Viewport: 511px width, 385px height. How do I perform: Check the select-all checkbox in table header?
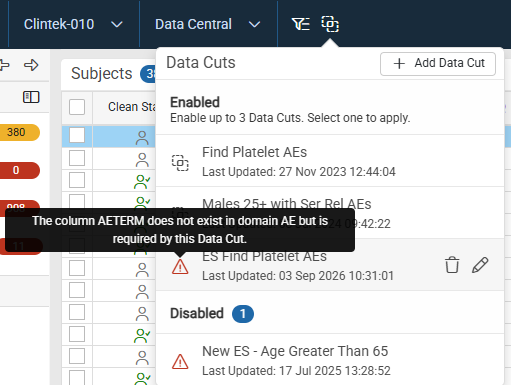click(x=77, y=107)
